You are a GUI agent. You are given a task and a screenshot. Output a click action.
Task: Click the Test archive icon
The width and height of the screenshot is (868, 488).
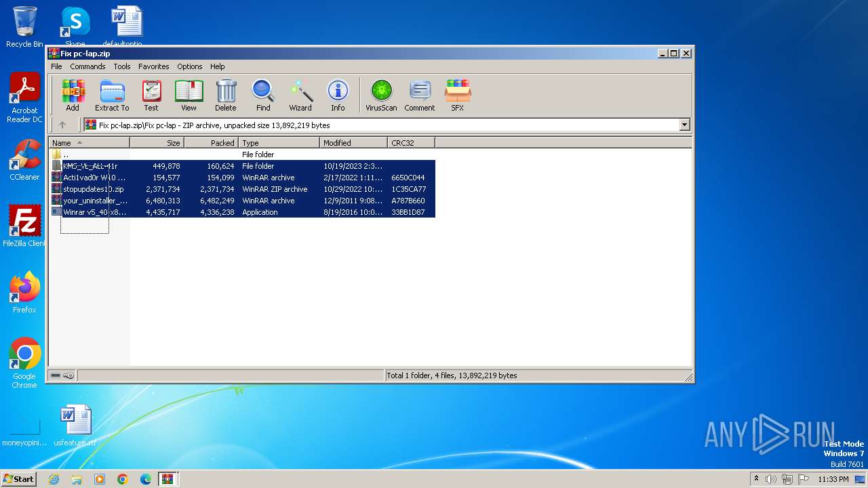click(x=151, y=95)
